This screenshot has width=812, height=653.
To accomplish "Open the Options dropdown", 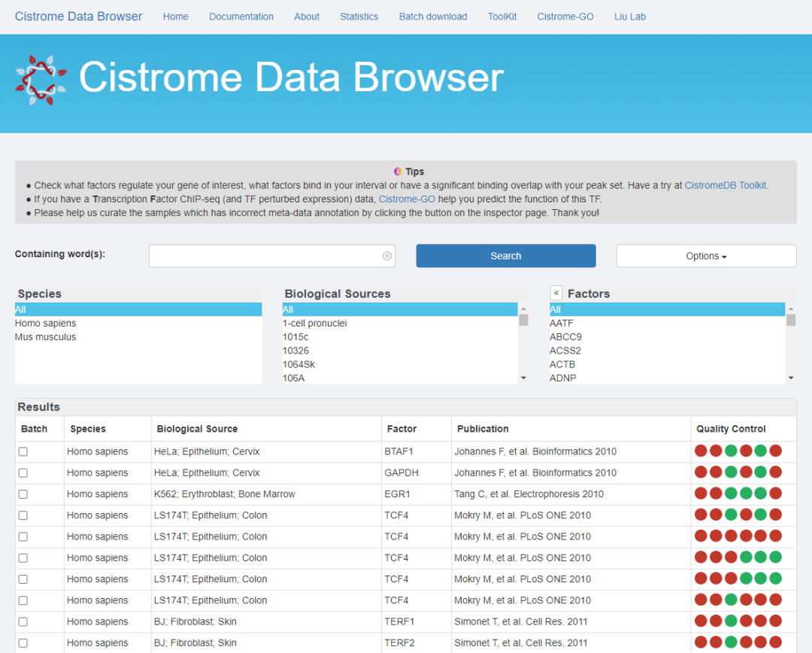I will click(x=706, y=256).
